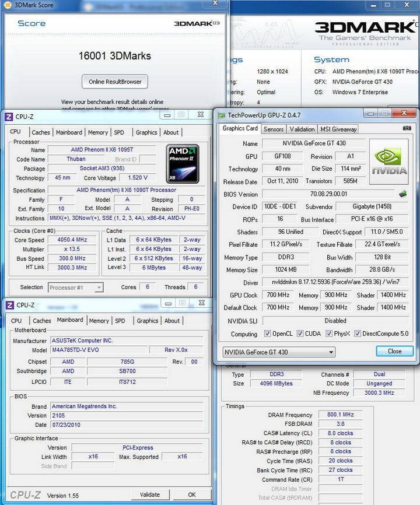
Task: Click the Bus Interface value PCI-E x16 @ x16
Action: click(372, 219)
